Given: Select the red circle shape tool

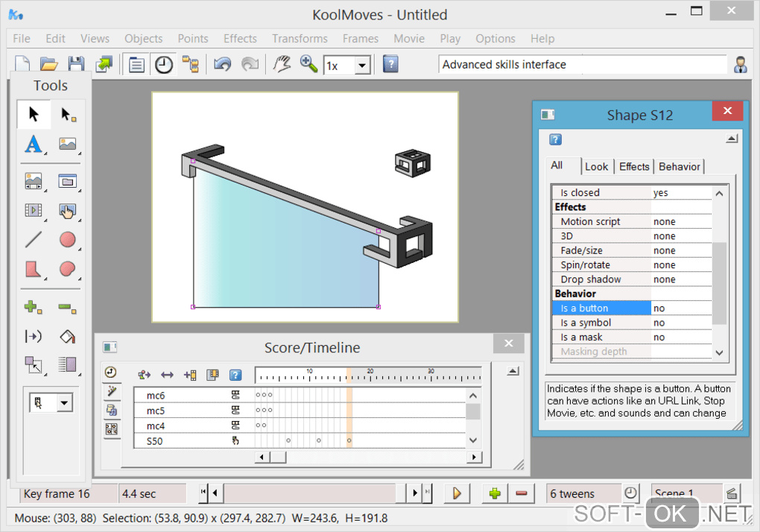Looking at the screenshot, I should point(67,239).
